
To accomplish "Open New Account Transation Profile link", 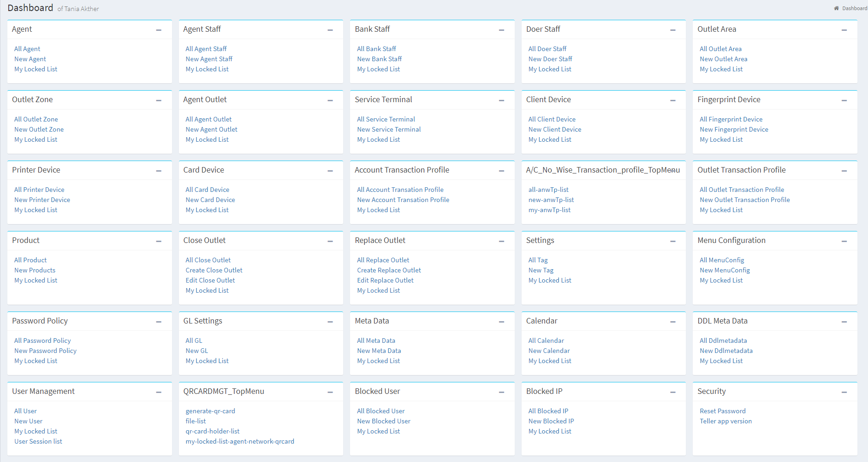I will coord(403,200).
